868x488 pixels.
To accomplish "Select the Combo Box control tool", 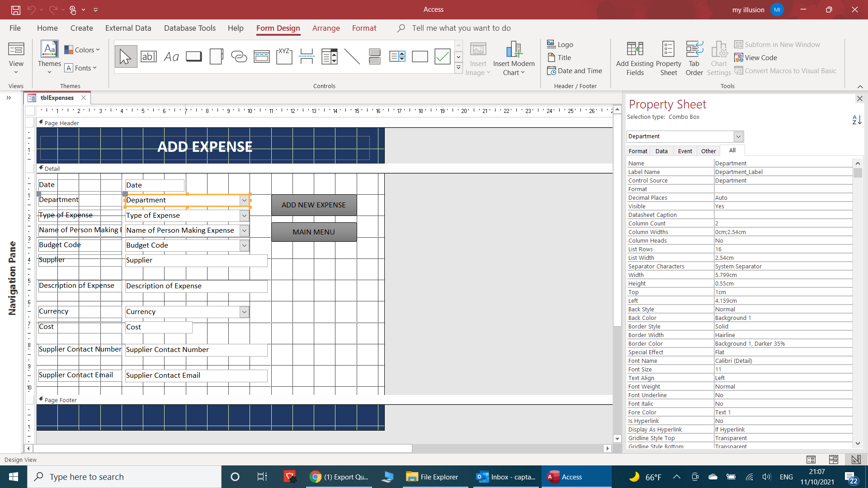I will (x=330, y=56).
